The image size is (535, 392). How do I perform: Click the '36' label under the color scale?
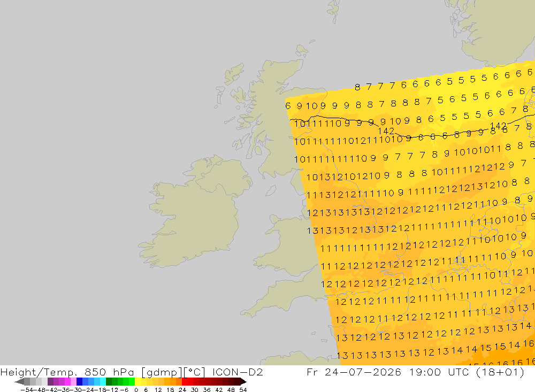(x=207, y=390)
